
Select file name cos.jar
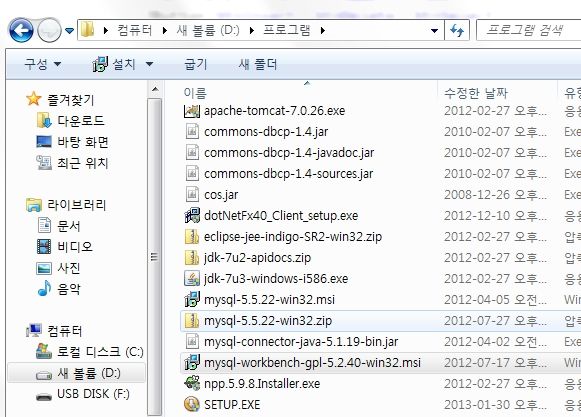[x=221, y=195]
